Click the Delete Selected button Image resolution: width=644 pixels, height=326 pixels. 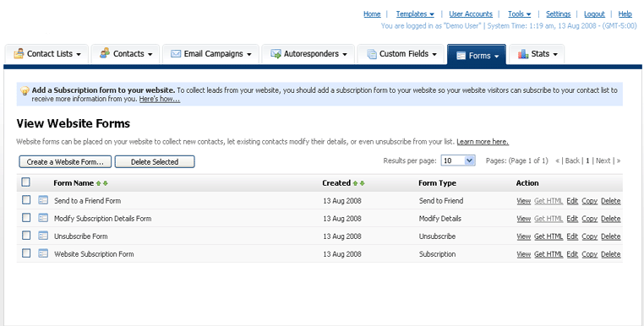pyautogui.click(x=155, y=162)
